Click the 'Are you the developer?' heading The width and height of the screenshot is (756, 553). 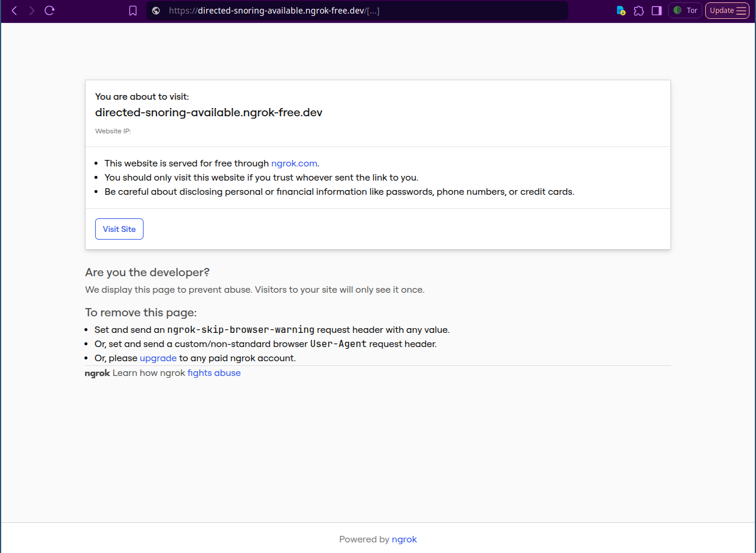click(x=148, y=273)
